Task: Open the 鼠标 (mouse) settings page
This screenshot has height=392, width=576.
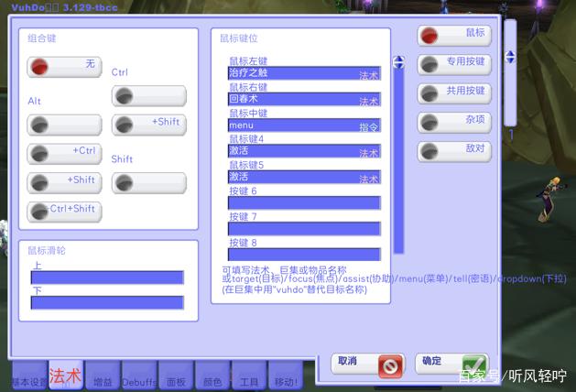Action: 454,36
